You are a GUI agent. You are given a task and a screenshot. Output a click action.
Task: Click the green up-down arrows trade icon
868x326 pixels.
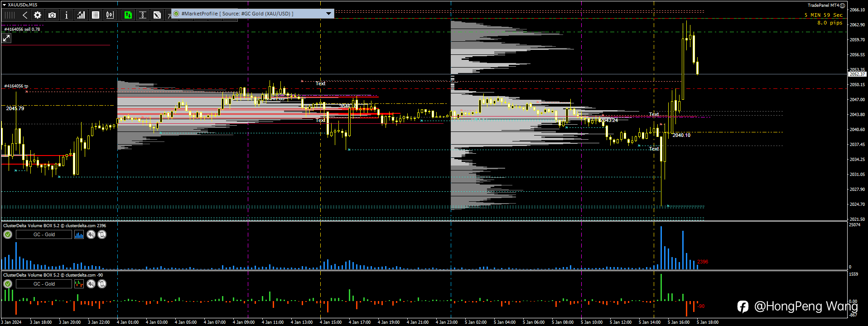click(x=128, y=15)
